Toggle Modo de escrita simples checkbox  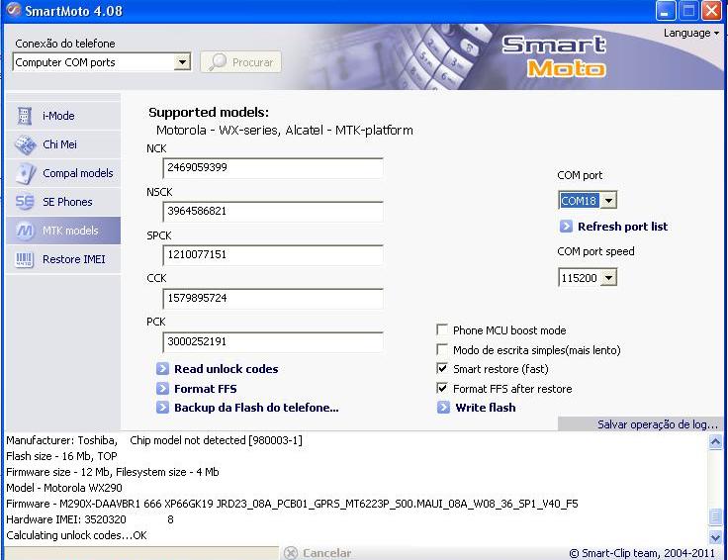(x=442, y=349)
